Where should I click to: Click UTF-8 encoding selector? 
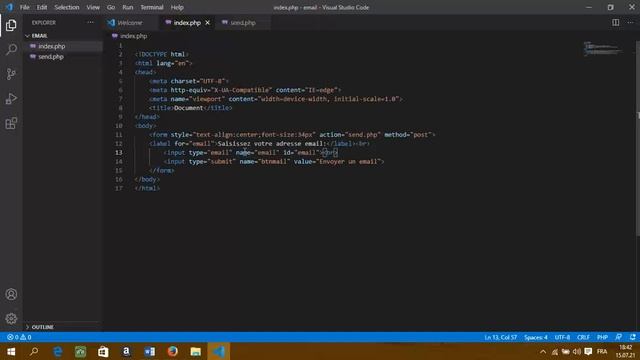(x=562, y=337)
